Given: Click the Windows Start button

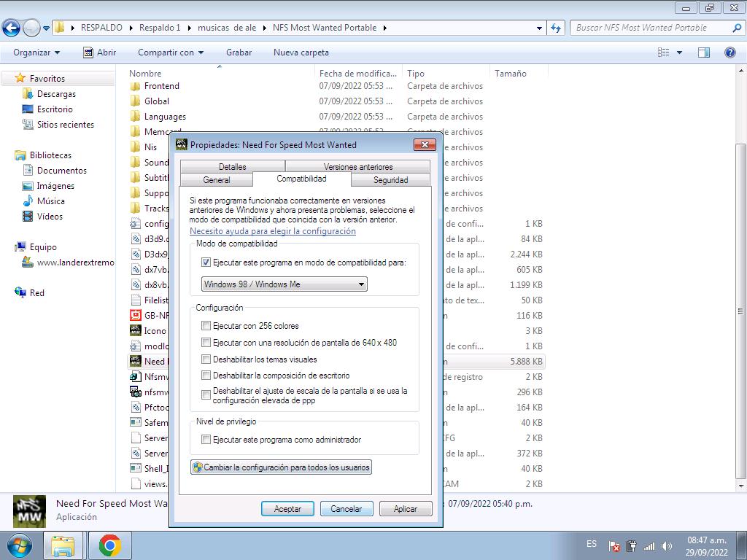Looking at the screenshot, I should (x=20, y=545).
